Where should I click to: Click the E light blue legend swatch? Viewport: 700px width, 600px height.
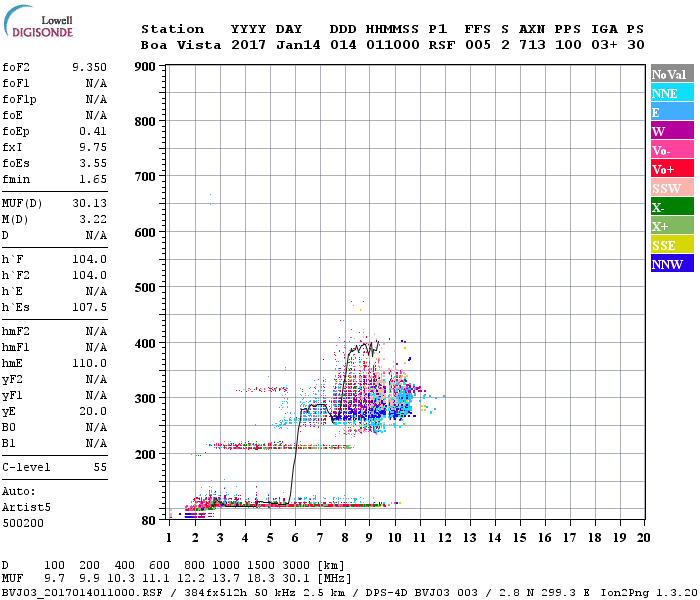point(672,112)
